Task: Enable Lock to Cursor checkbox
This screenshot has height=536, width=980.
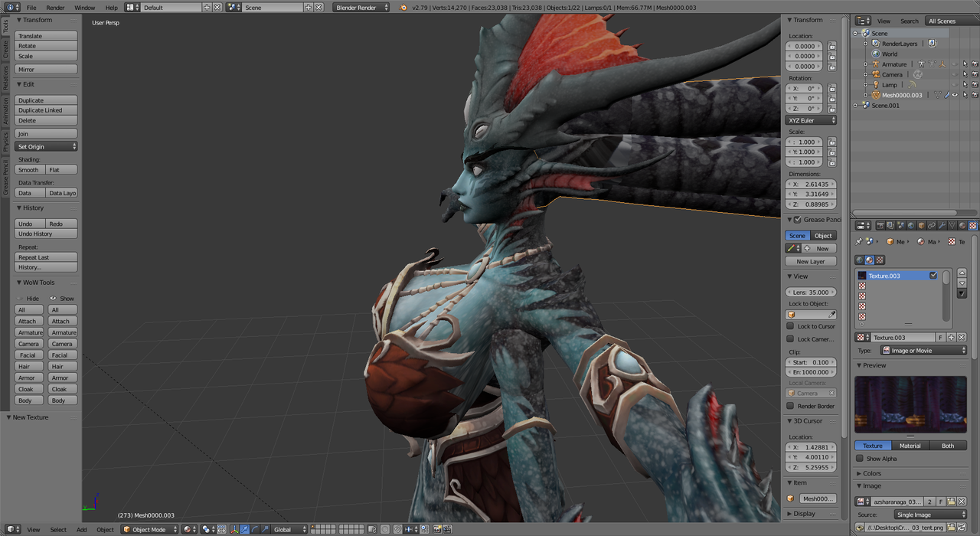Action: tap(791, 326)
